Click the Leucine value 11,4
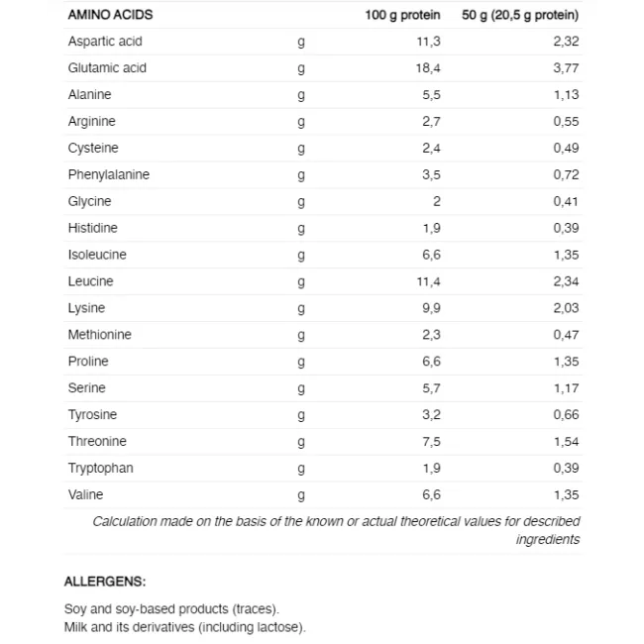Screen dimensions: 644x644 click(428, 282)
